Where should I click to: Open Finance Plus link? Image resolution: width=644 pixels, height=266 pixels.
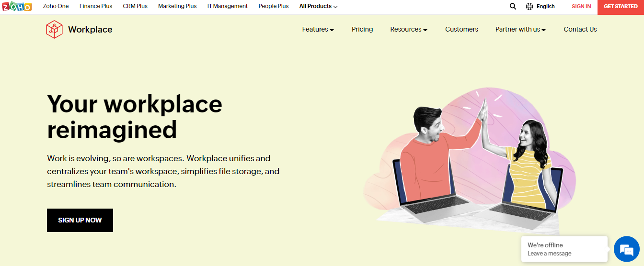click(96, 6)
